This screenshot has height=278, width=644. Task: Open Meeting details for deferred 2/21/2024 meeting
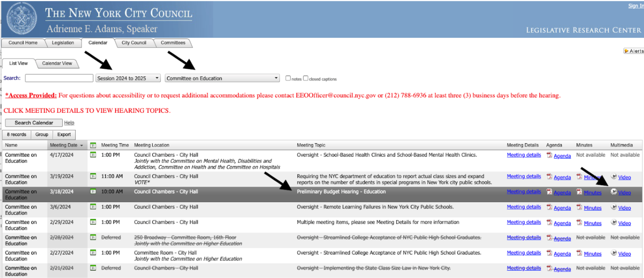click(x=524, y=268)
